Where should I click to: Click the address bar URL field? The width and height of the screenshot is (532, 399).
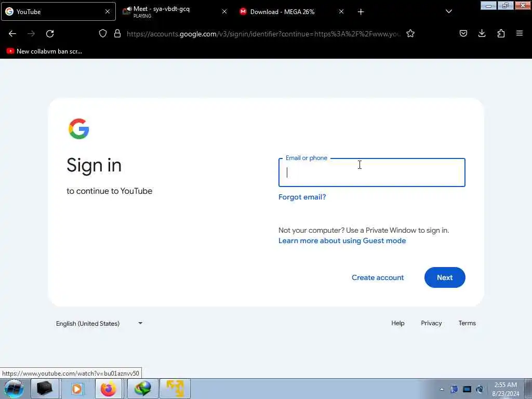pos(263,34)
